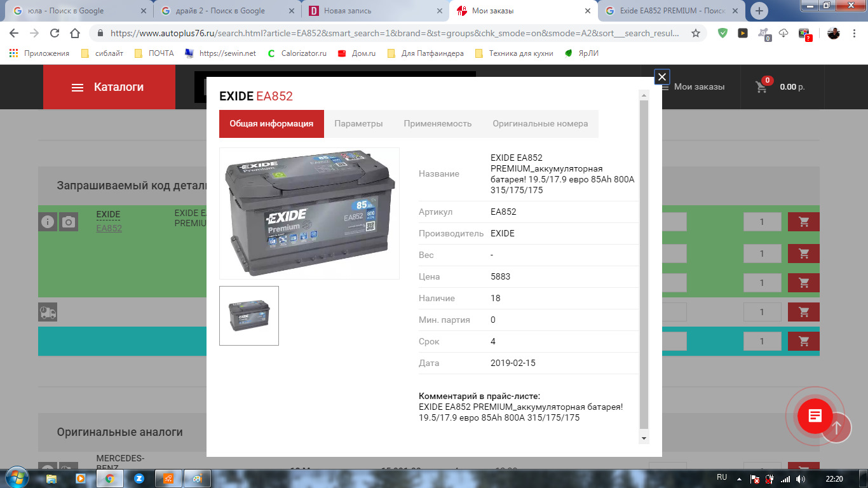Click the popup scrollbar down arrow
The width and height of the screenshot is (868, 488).
pos(644,438)
